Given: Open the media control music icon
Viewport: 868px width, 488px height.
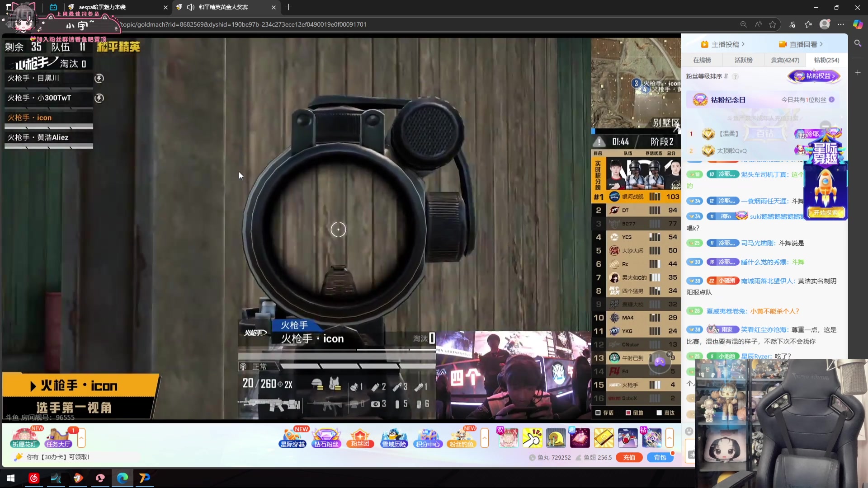Looking at the screenshot, I should point(793,24).
